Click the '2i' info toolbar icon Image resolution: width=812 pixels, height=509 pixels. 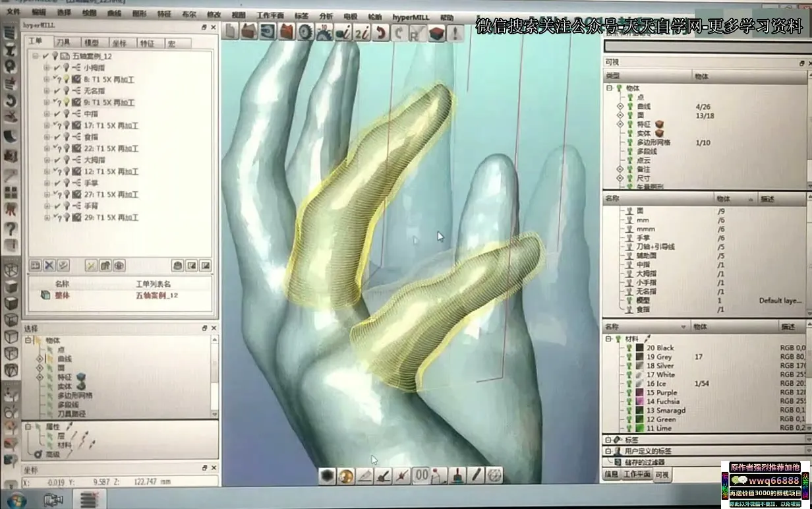point(362,32)
